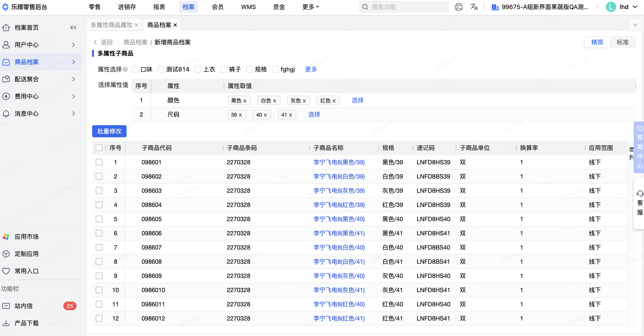This screenshot has height=336, width=644.
Task: Click the language translation icon
Action: click(474, 7)
